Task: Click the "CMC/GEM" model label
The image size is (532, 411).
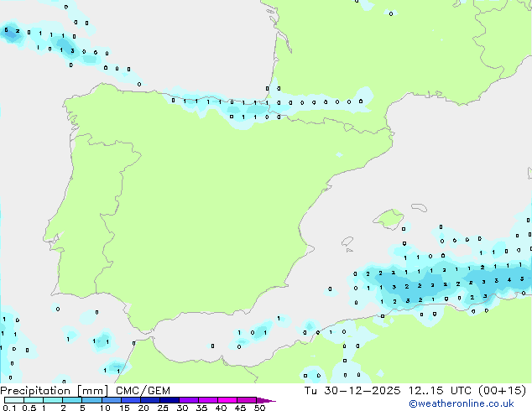Action: coord(143,391)
